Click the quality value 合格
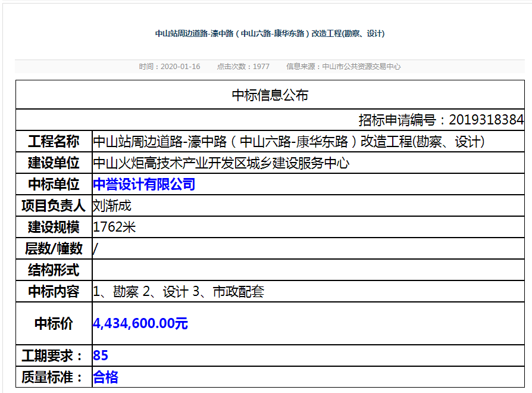The image size is (532, 393). coord(105,377)
